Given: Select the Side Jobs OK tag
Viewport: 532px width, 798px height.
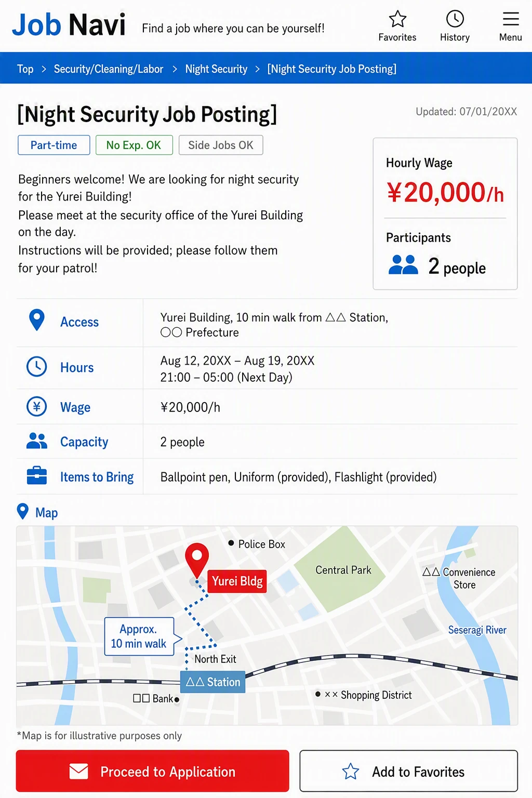Looking at the screenshot, I should point(221,145).
